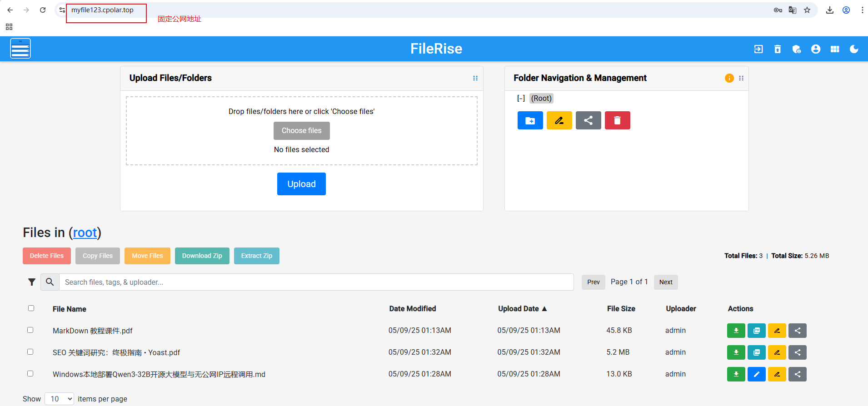Image resolution: width=868 pixels, height=406 pixels.
Task: Select the (Root) folder in tree
Action: coord(541,99)
